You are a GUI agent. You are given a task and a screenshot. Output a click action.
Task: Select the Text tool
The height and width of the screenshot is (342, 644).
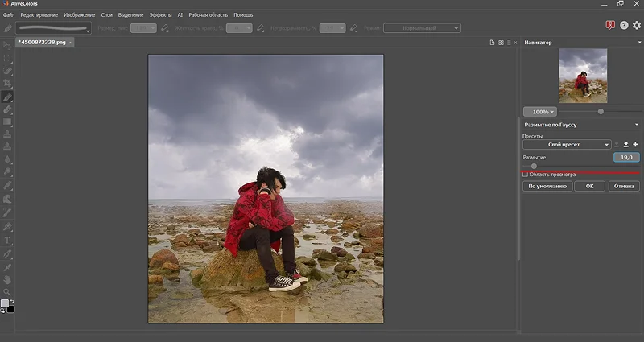coord(7,241)
